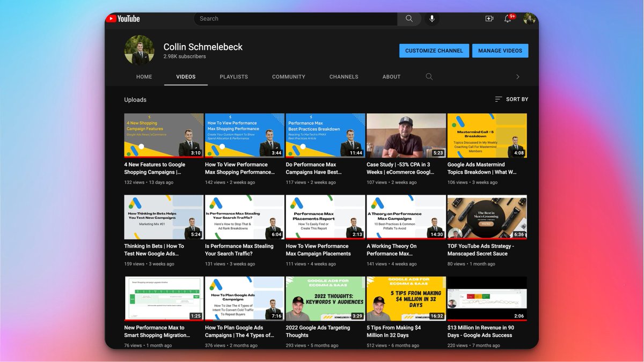
Task: Start voice search with microphone icon
Action: 431,19
